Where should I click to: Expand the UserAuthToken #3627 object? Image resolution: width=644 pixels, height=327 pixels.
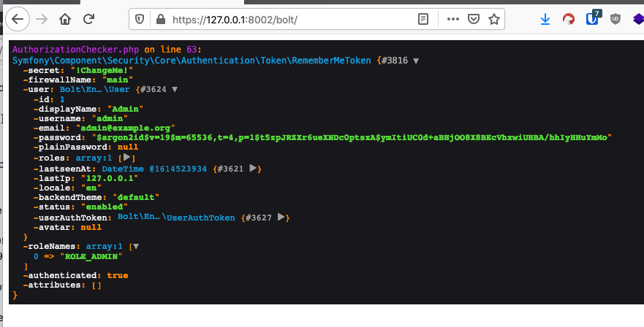pyautogui.click(x=281, y=217)
